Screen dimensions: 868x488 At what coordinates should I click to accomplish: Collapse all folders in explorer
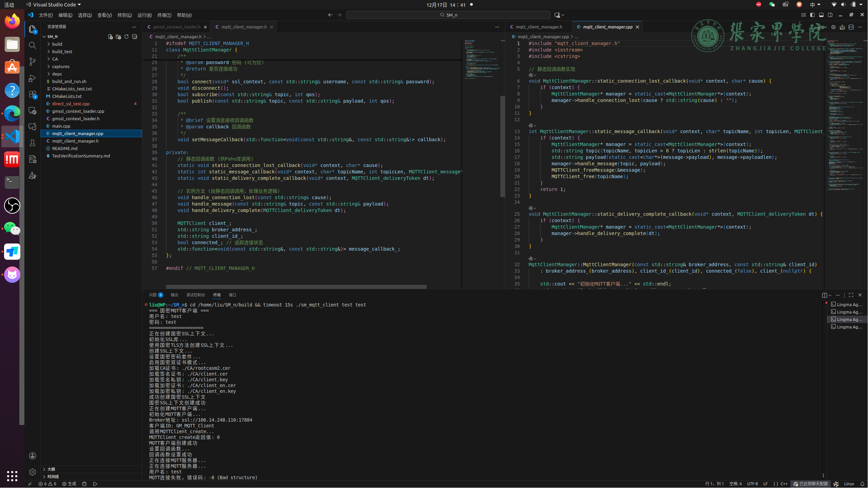click(135, 37)
